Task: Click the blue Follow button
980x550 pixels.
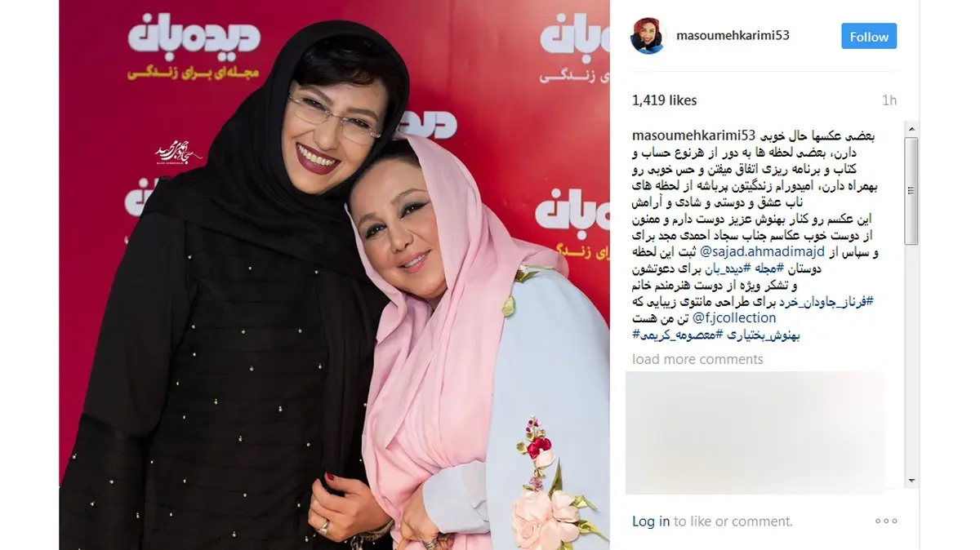Action: pos(869,37)
